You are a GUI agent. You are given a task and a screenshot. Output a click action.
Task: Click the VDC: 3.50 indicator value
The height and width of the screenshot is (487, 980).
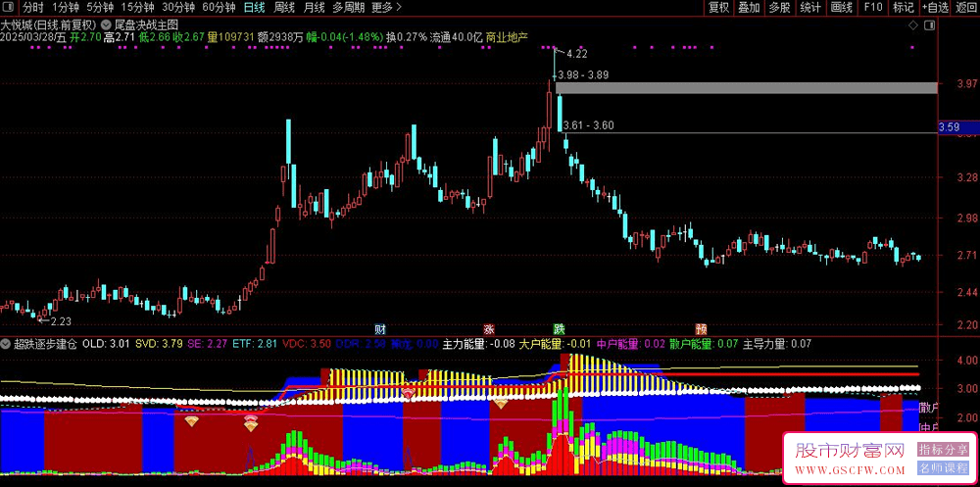[x=306, y=344]
